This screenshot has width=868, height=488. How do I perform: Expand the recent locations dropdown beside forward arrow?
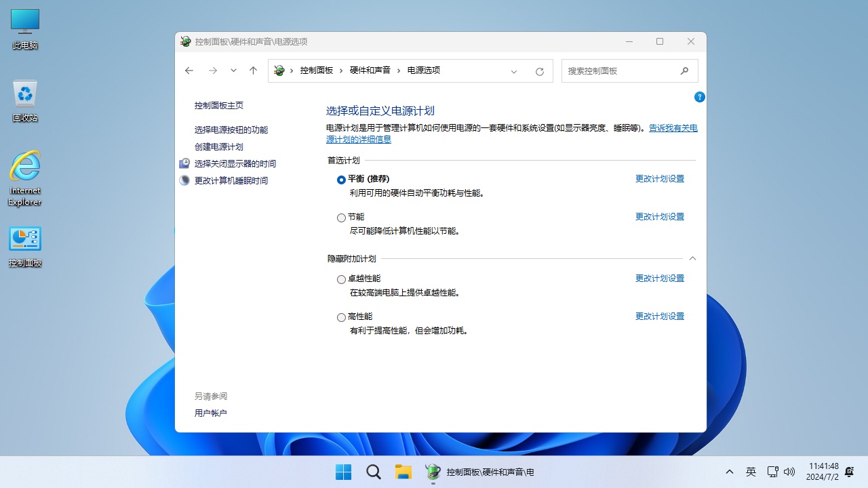(233, 70)
